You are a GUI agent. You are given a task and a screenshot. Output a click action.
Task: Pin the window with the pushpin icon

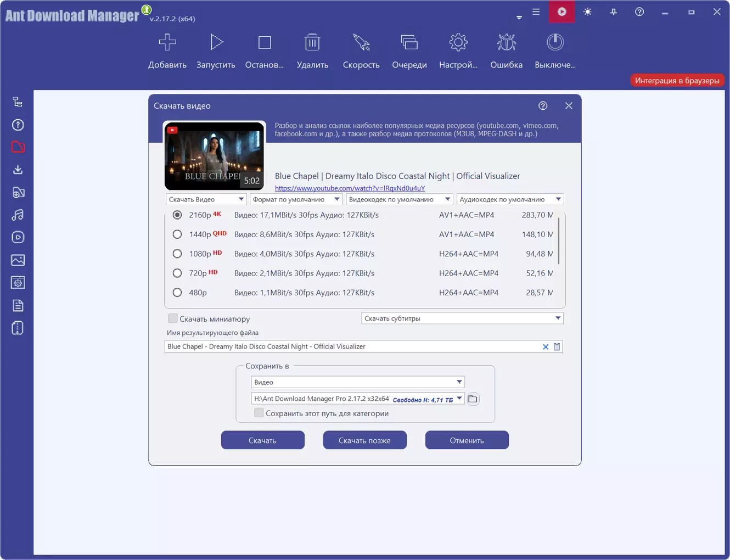point(614,12)
